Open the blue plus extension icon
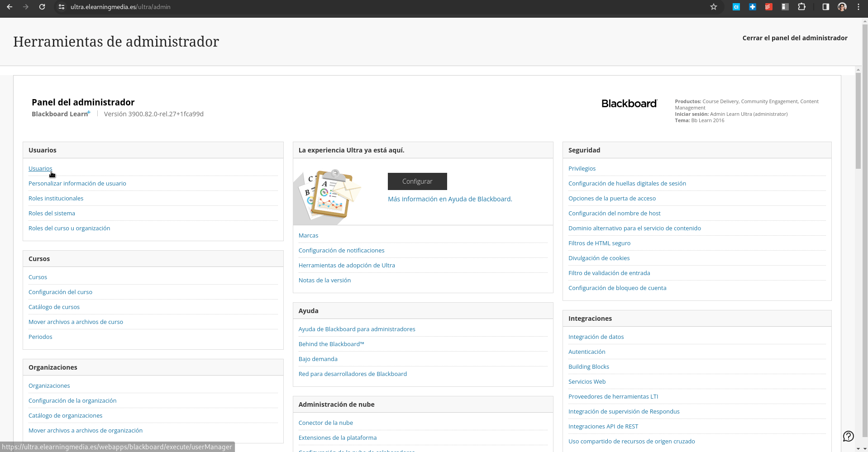 point(753,7)
